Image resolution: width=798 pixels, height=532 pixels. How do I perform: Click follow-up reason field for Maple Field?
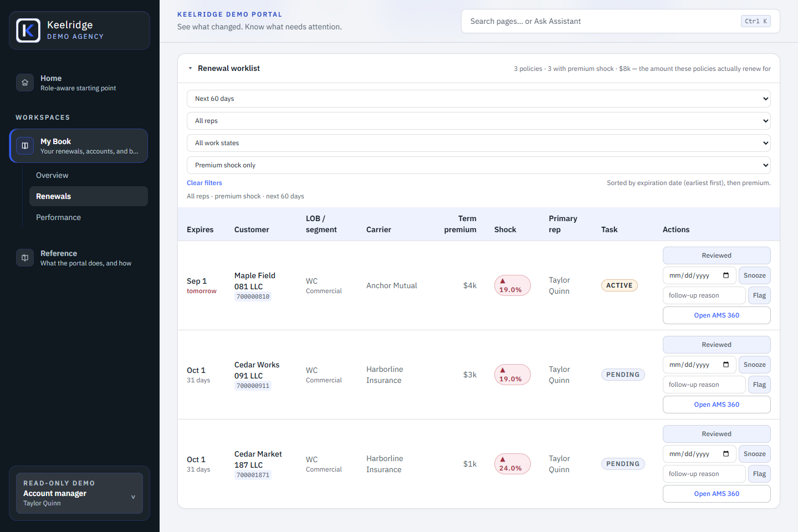click(x=704, y=295)
